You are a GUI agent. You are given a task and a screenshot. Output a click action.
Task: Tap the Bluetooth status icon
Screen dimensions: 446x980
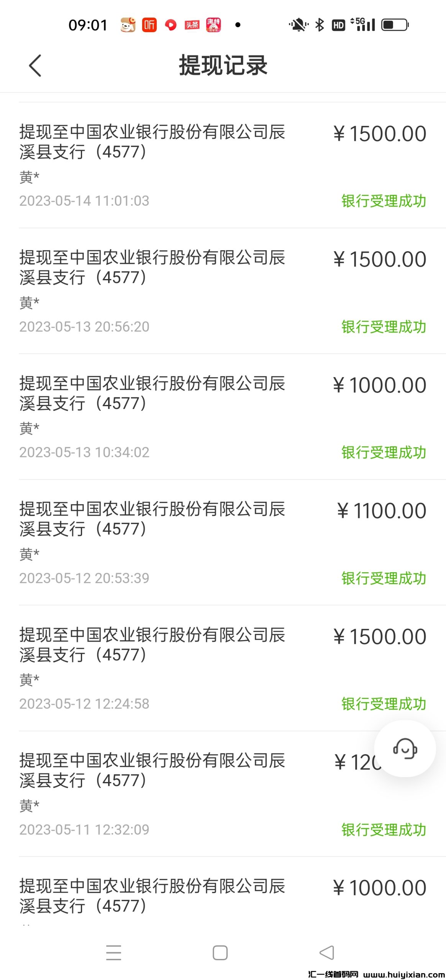click(x=319, y=25)
